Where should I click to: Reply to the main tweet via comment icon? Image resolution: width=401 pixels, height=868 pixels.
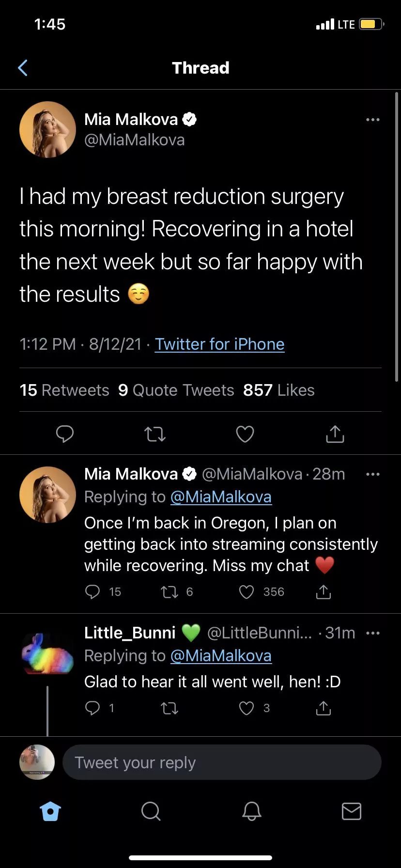[65, 434]
